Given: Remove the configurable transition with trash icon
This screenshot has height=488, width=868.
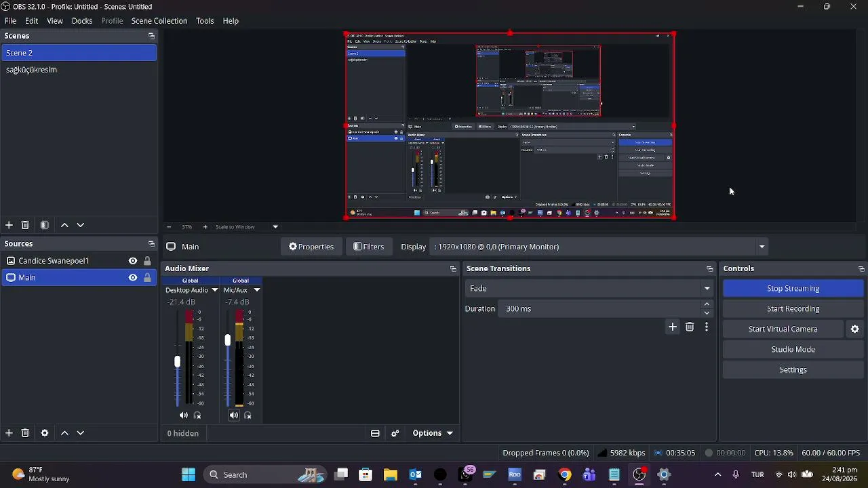Looking at the screenshot, I should tap(690, 327).
